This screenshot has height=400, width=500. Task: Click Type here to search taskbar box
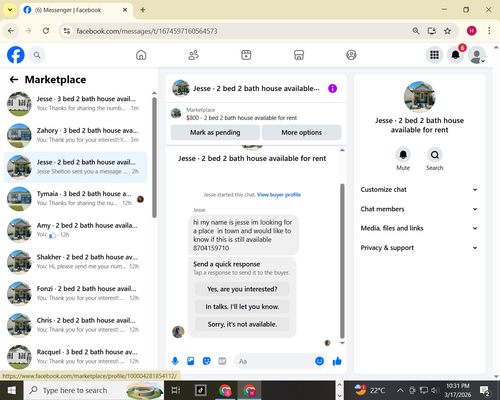(94, 390)
